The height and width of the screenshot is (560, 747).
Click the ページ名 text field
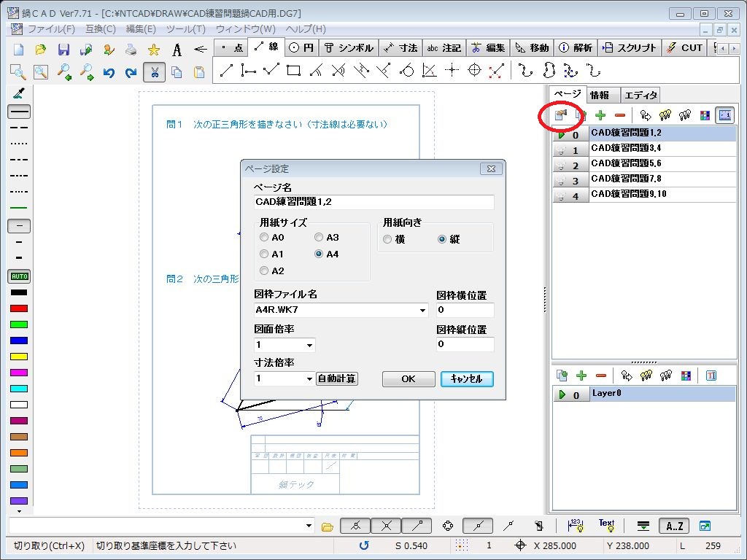374,202
